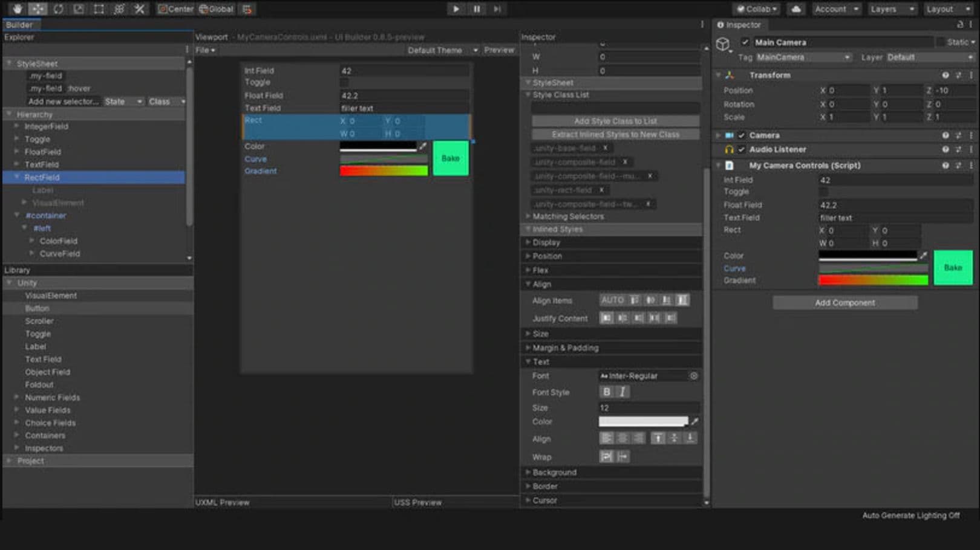This screenshot has width=980, height=550.
Task: Select the Scale tool
Action: pos(78,8)
